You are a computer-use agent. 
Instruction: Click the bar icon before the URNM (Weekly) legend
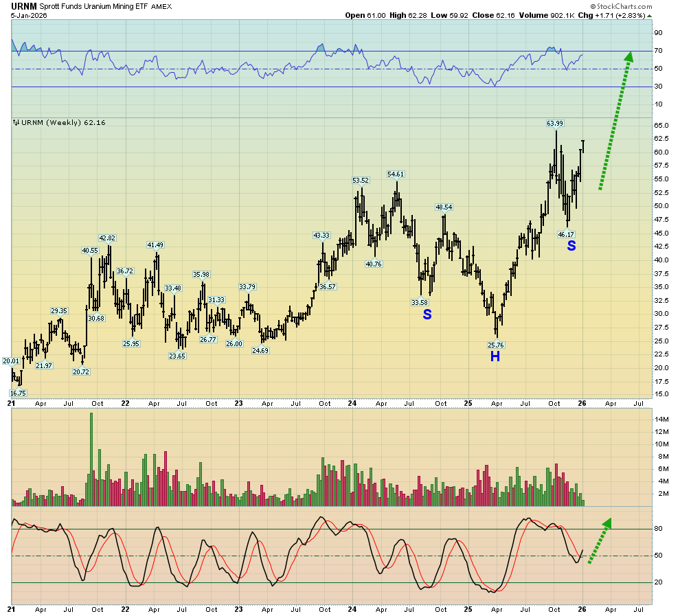pyautogui.click(x=16, y=122)
